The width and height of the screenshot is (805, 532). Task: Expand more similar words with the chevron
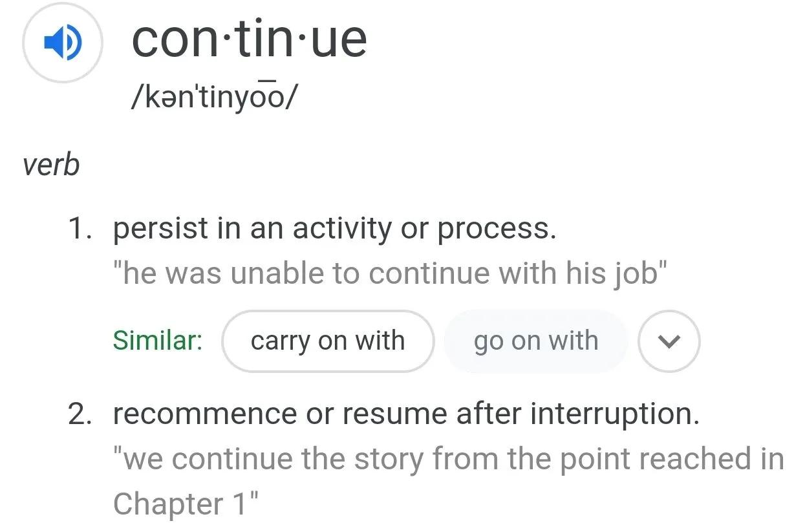pos(669,341)
